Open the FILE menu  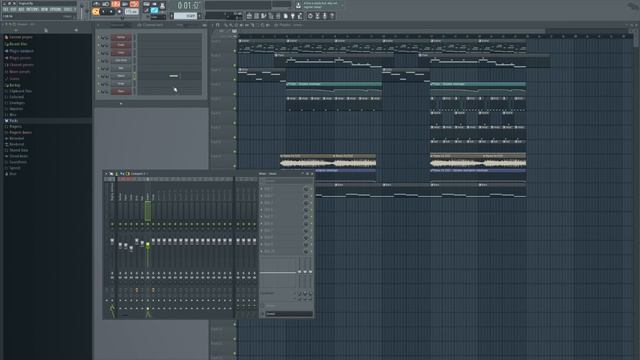(5, 9)
